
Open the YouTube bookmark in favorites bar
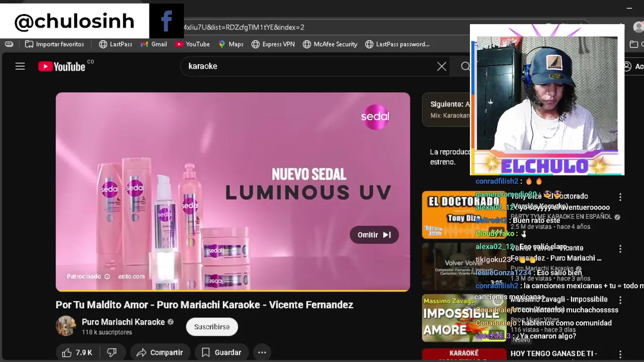click(192, 44)
